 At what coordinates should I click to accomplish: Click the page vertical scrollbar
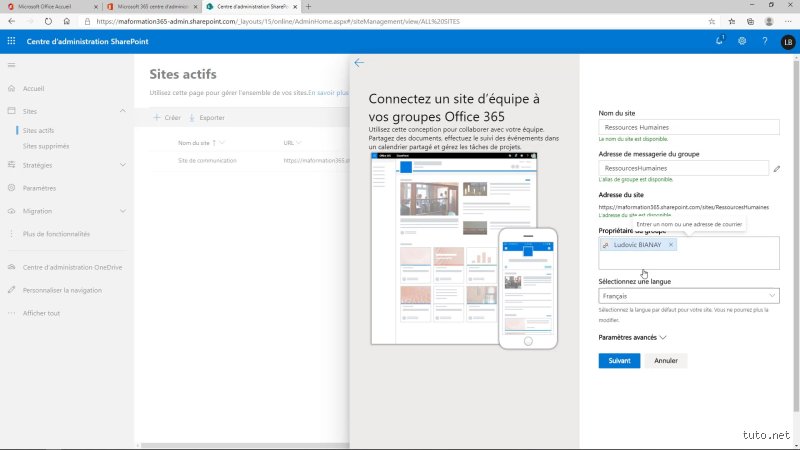coord(796,235)
